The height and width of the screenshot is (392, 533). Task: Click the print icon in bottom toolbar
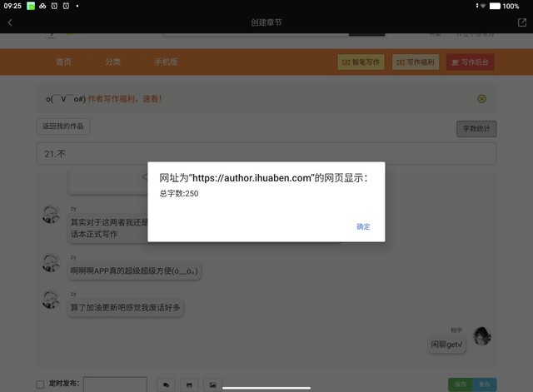[189, 385]
